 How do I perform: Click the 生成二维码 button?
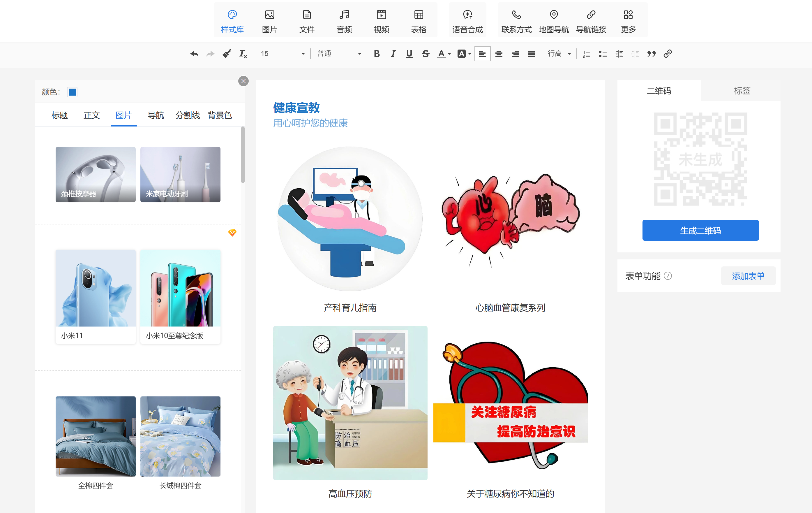tap(700, 231)
